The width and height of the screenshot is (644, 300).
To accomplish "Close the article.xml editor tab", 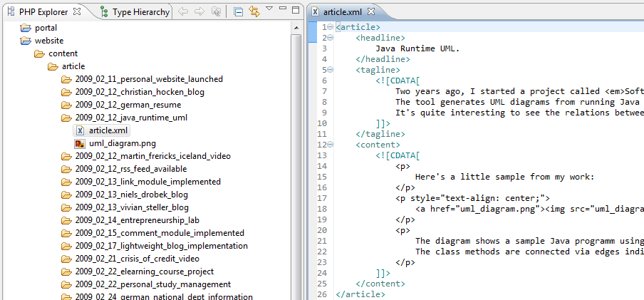I will 371,11.
